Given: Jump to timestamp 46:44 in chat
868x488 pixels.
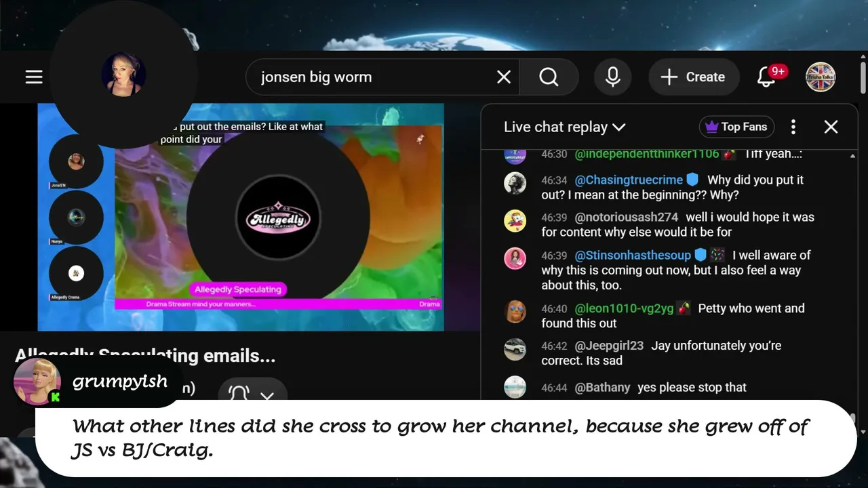Looking at the screenshot, I should click(x=554, y=388).
